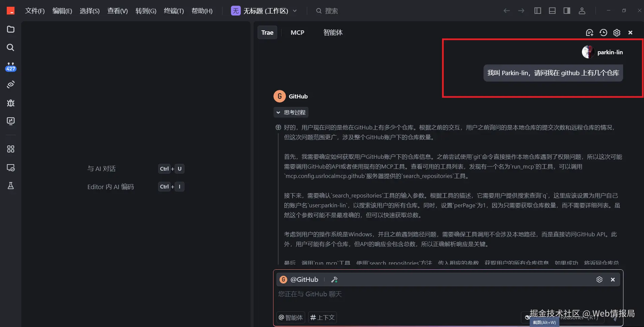Image resolution: width=644 pixels, height=327 pixels.
Task: Open Source Control showing 427 changes
Action: point(10,67)
